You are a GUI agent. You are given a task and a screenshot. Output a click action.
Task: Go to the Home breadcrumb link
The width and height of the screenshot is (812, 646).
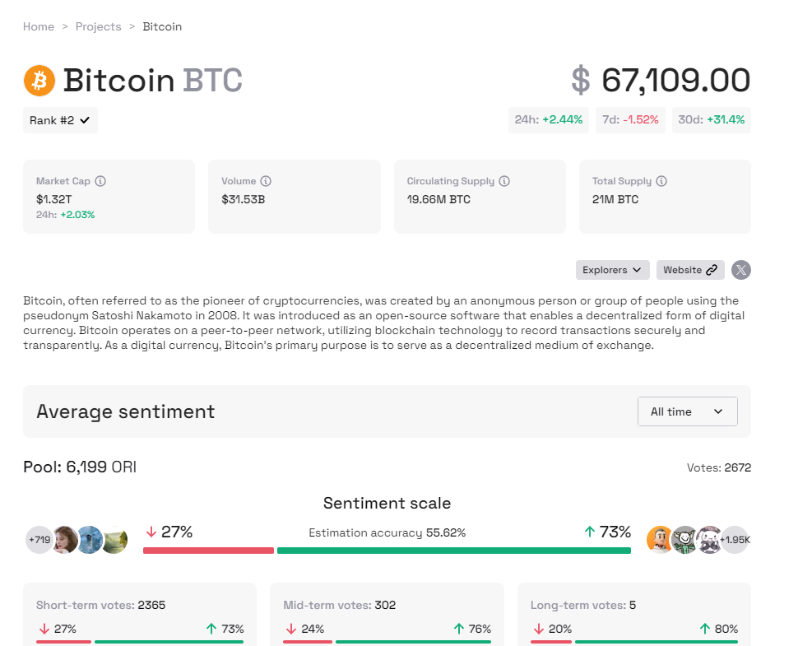point(39,26)
